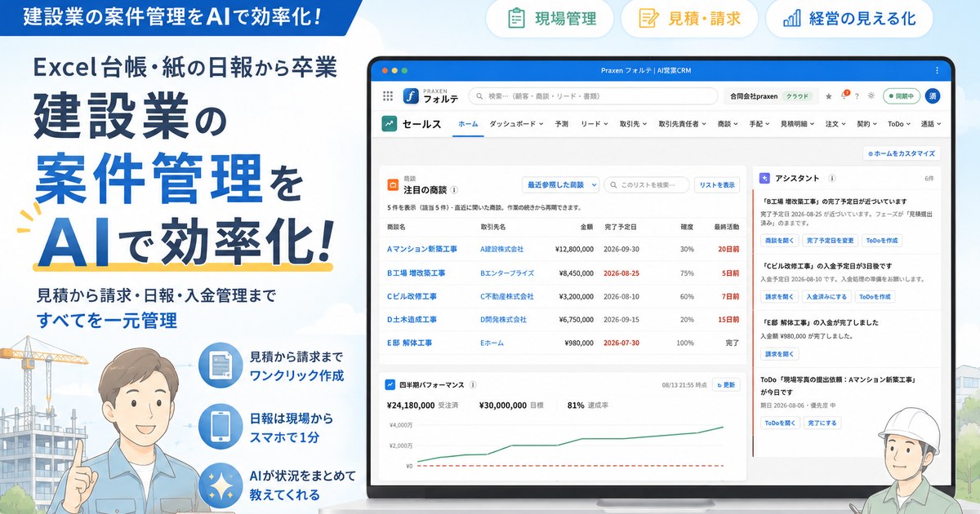The width and height of the screenshot is (980, 514).
Task: Open the notifications bell icon
Action: click(844, 95)
